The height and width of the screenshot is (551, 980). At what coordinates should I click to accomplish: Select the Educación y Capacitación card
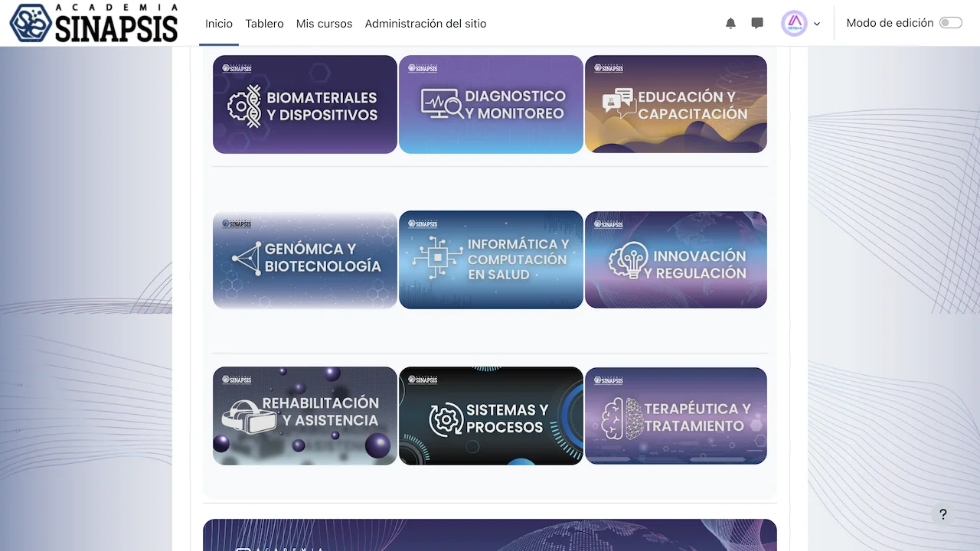tap(675, 104)
